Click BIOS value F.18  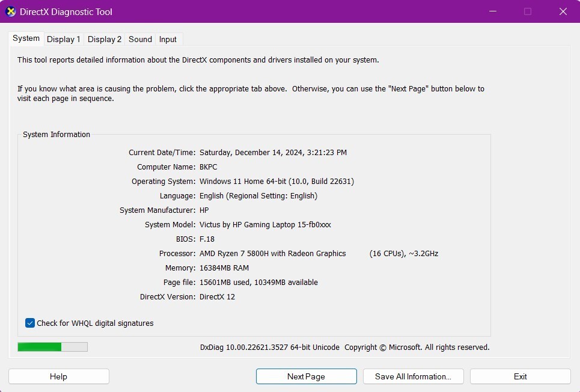(207, 239)
